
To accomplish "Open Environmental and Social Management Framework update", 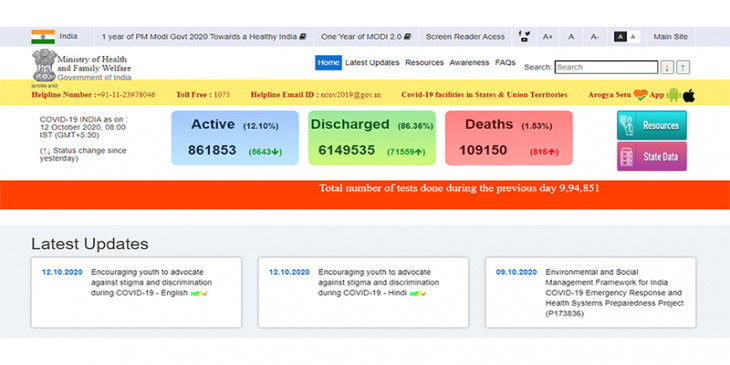I will [x=615, y=293].
